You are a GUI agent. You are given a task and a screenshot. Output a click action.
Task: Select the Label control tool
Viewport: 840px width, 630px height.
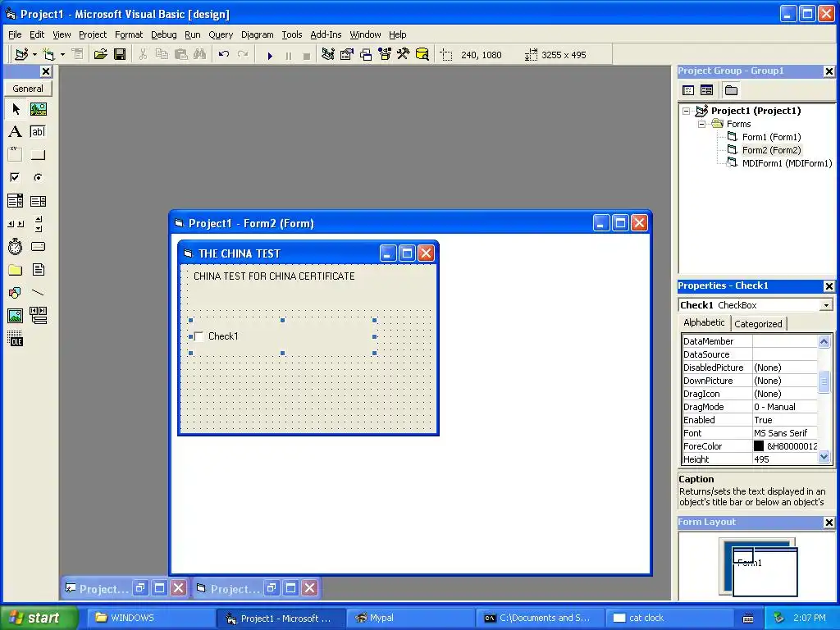point(16,132)
